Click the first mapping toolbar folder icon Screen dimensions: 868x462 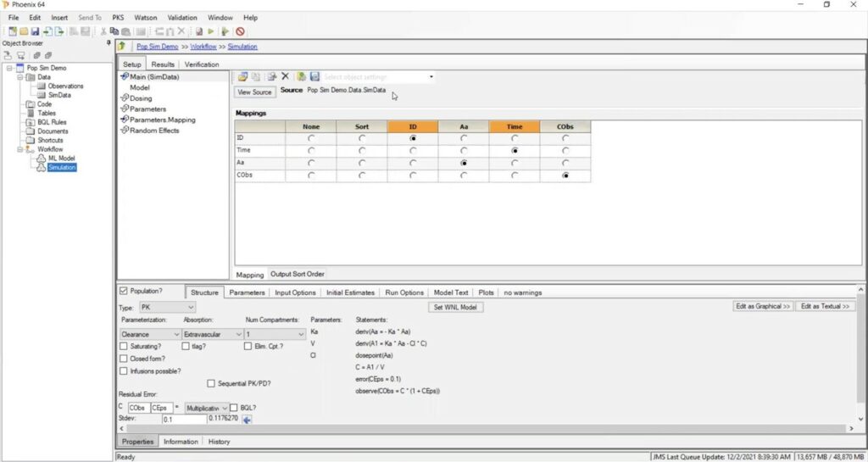[242, 76]
